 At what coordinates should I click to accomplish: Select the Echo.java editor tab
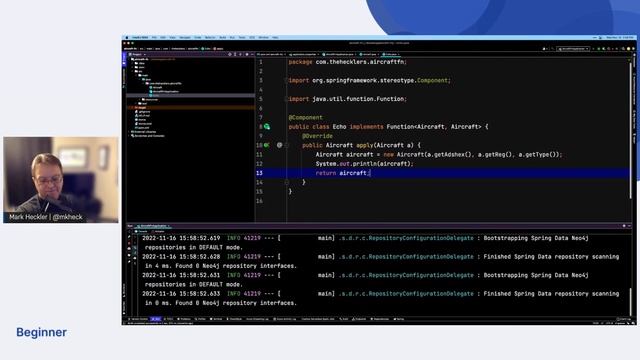point(391,54)
